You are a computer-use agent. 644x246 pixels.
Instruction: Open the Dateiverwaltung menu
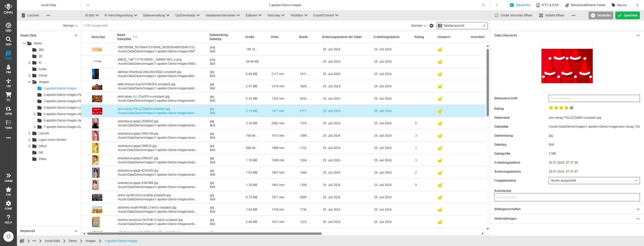pos(156,15)
